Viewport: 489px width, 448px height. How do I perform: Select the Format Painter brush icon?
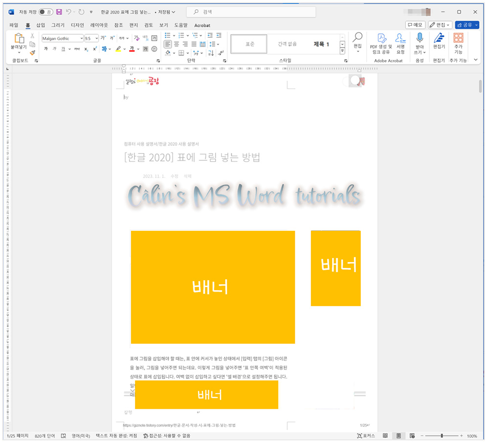(x=32, y=52)
